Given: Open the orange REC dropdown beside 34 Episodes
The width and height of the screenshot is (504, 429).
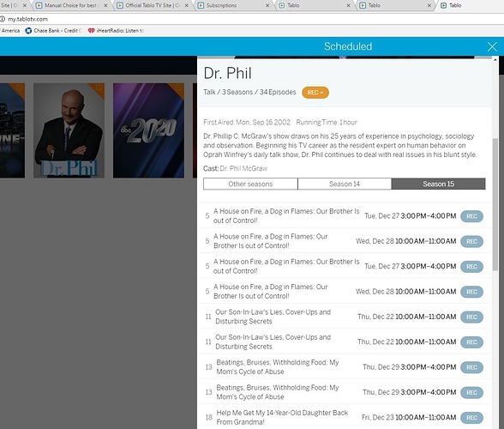Looking at the screenshot, I should click(x=315, y=93).
